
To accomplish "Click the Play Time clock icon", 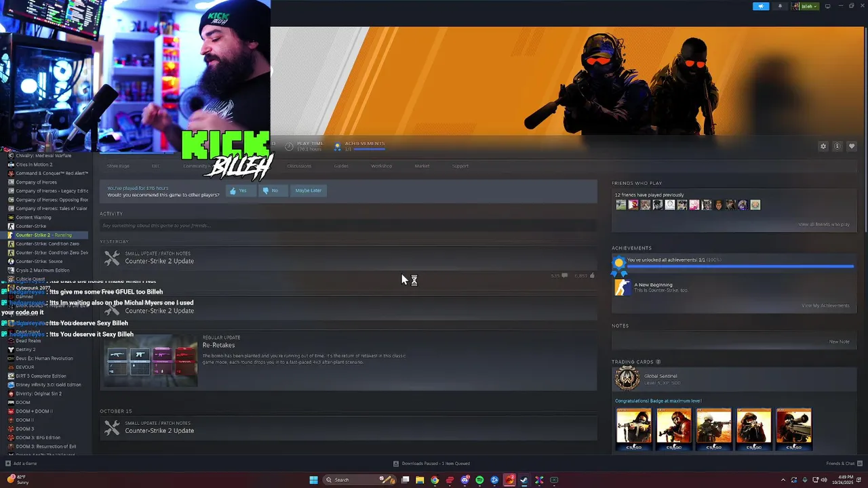I will click(x=289, y=146).
